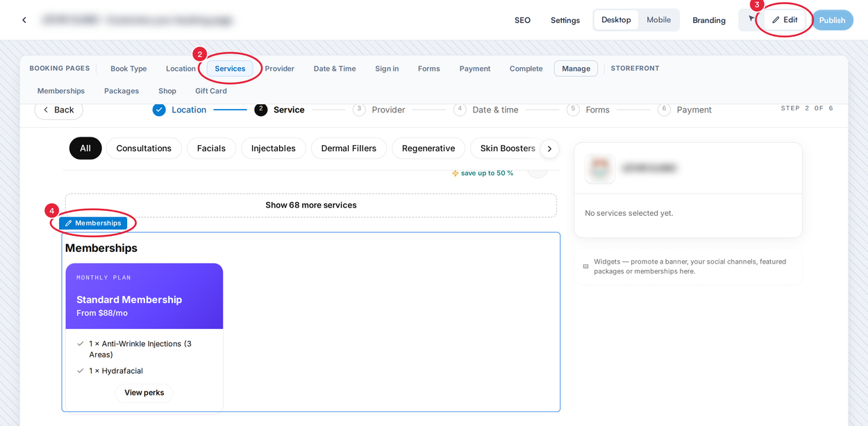The image size is (868, 426).
Task: Click the Edit button
Action: coord(785,19)
